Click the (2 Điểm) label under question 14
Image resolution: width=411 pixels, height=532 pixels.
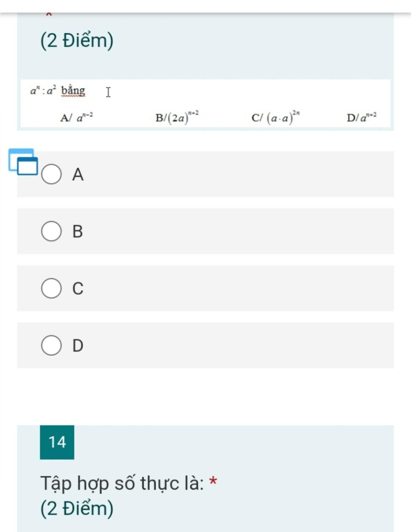pyautogui.click(x=77, y=508)
